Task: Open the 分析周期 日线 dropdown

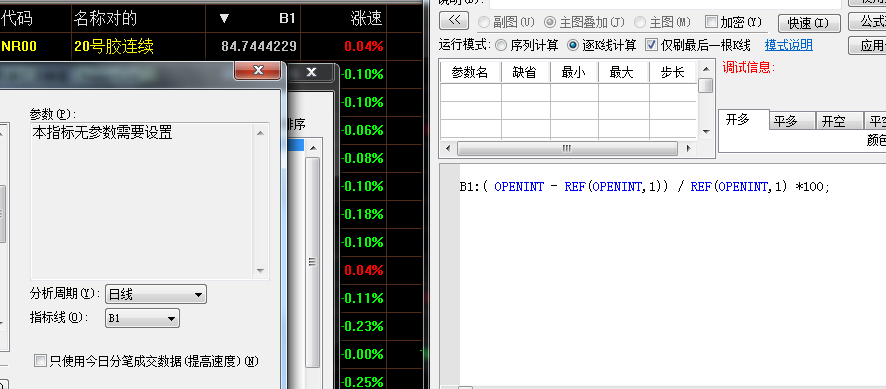Action: click(156, 295)
